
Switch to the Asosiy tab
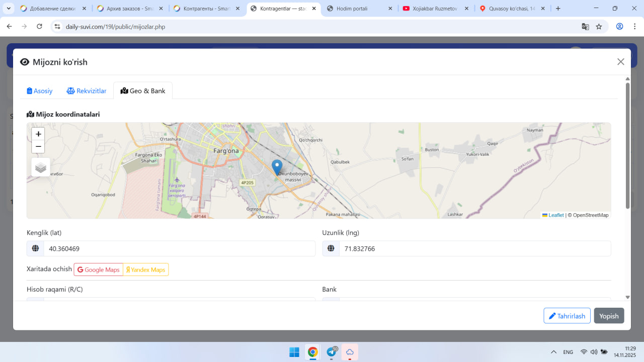click(x=40, y=91)
